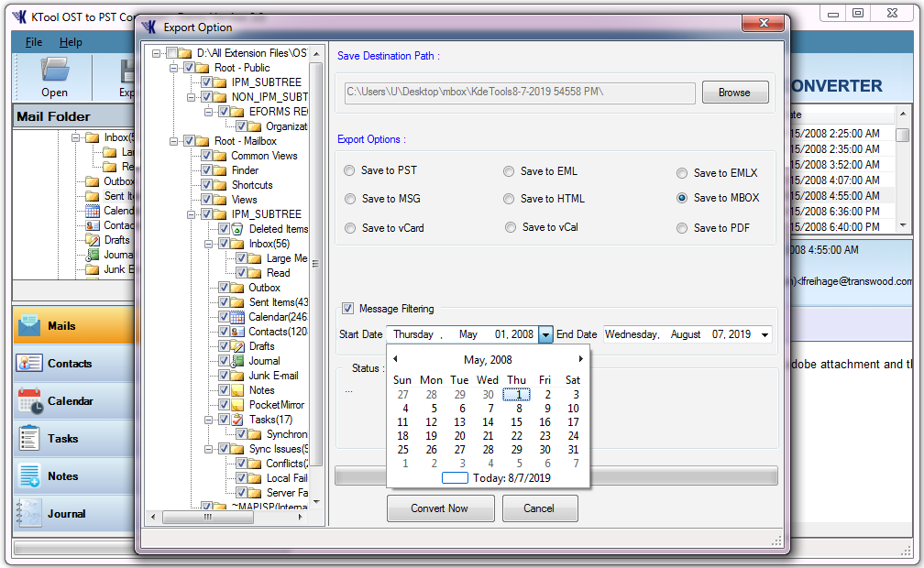Open the File menu

[34, 42]
